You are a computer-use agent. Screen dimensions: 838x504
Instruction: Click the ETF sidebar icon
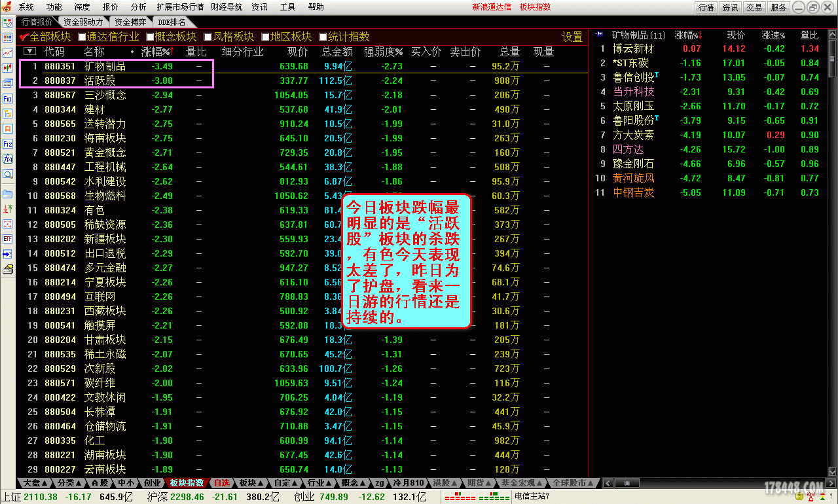8,240
